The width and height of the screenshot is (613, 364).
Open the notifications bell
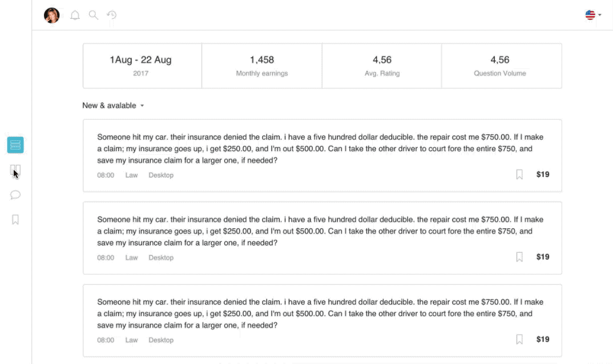75,15
